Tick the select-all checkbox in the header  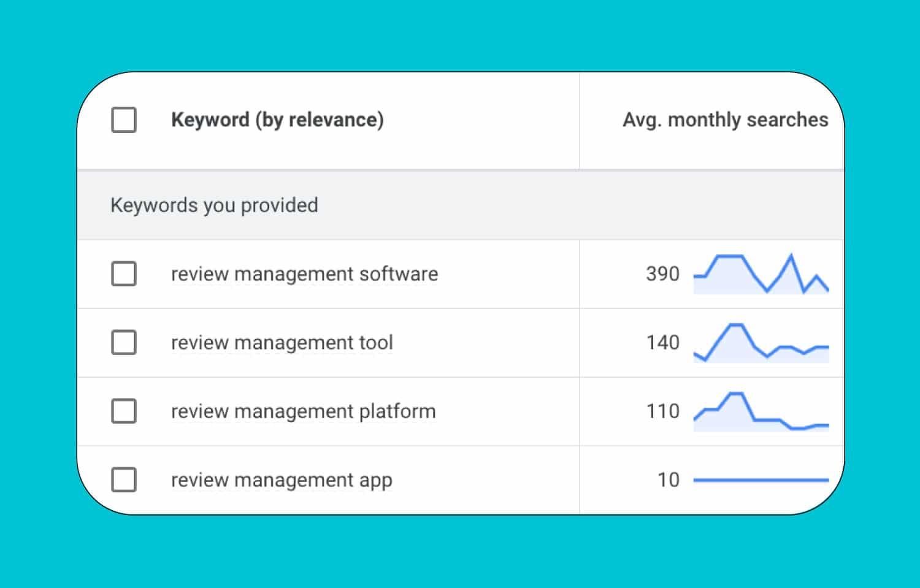click(124, 120)
